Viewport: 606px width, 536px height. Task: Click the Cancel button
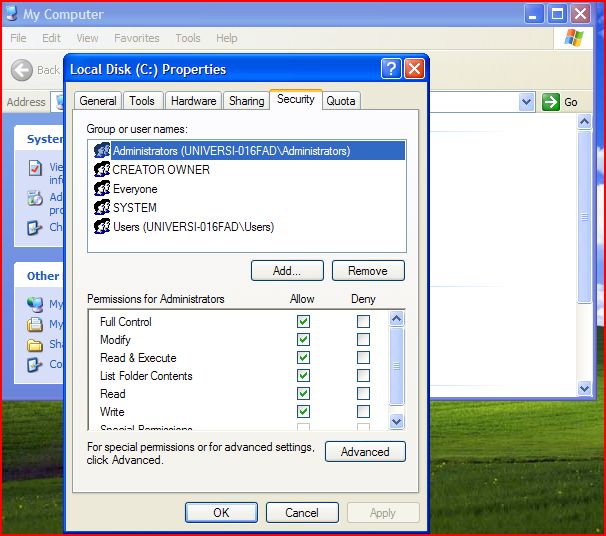[x=302, y=512]
